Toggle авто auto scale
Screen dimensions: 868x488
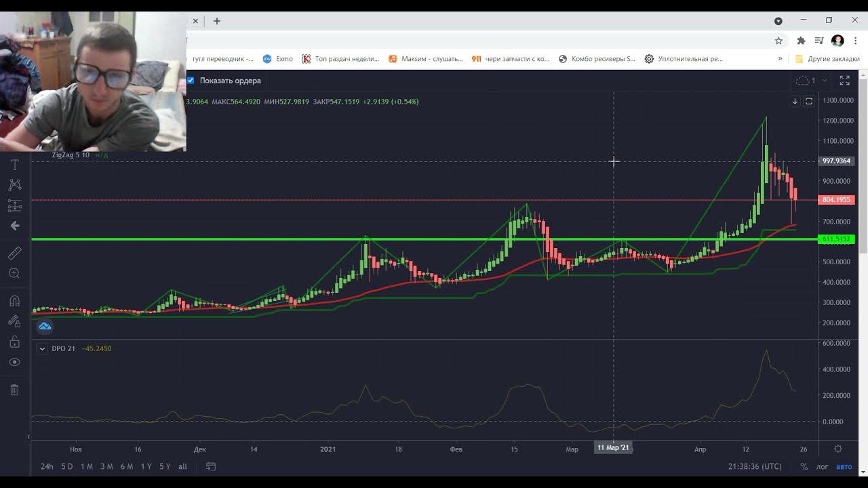(844, 466)
